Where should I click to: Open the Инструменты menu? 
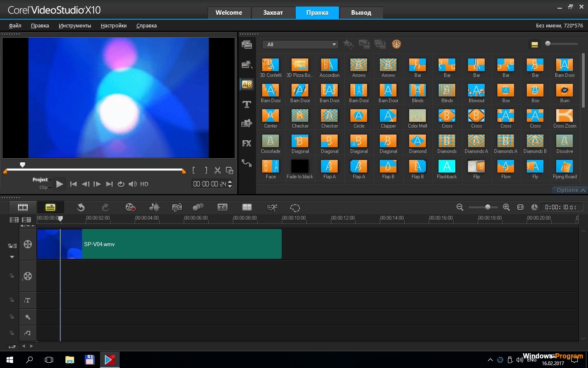tap(75, 25)
